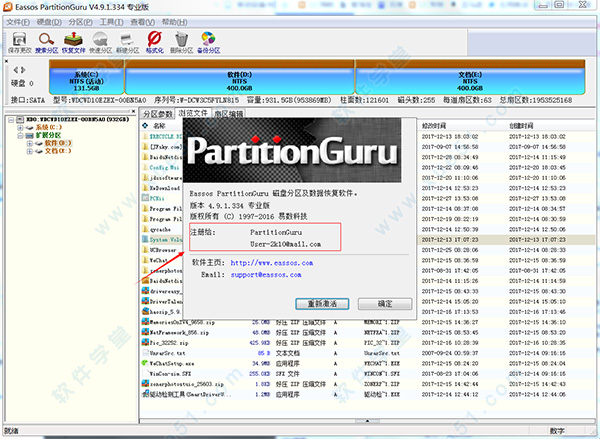Click the 确定 OK button in About dialog
This screenshot has width=600, height=439.
(385, 304)
